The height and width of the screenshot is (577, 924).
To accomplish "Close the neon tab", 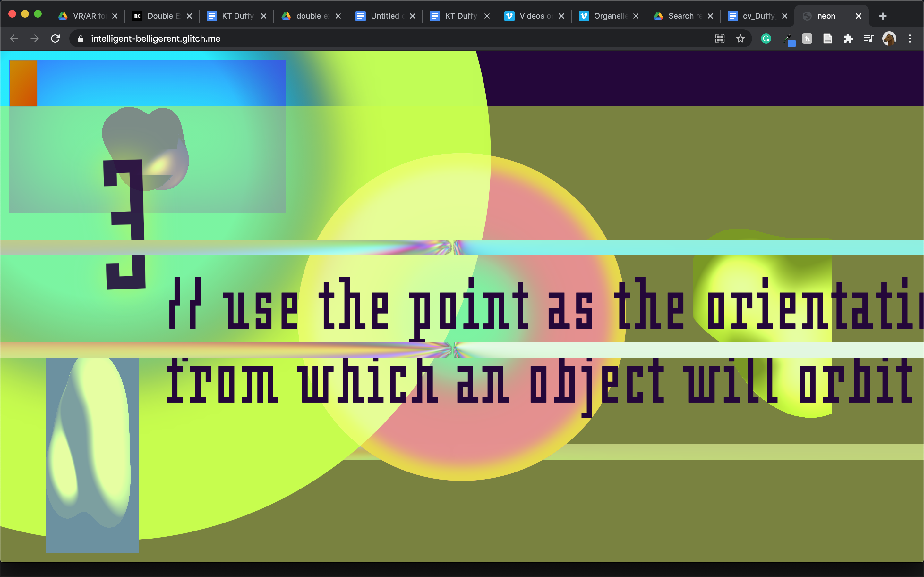I will 858,16.
